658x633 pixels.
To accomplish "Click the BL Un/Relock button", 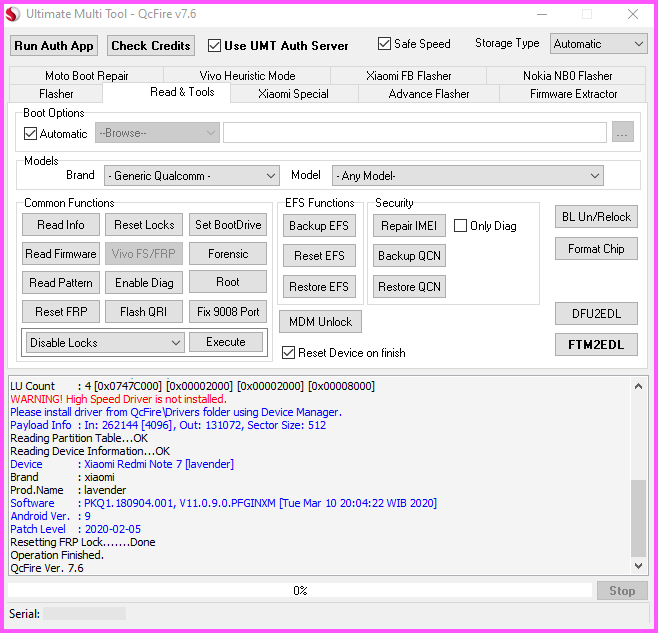I will pyautogui.click(x=596, y=217).
